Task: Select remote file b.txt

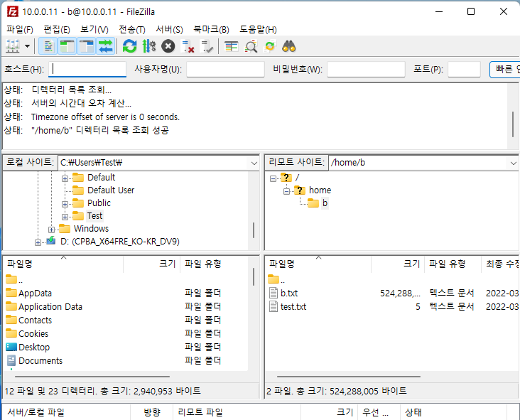Action: point(289,294)
